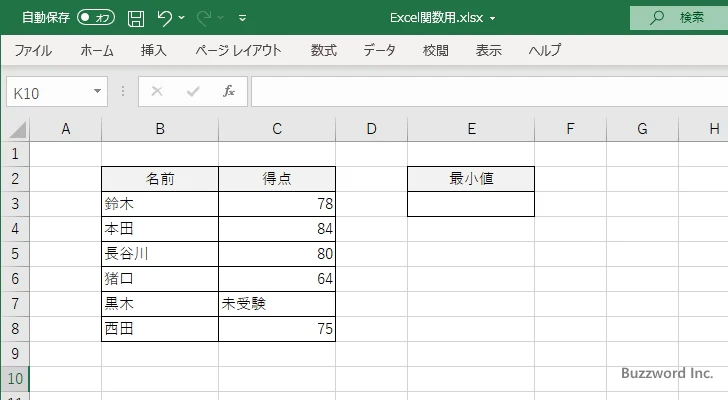This screenshot has width=728, height=400.
Task: Select the score cell showing 78
Action: [277, 204]
